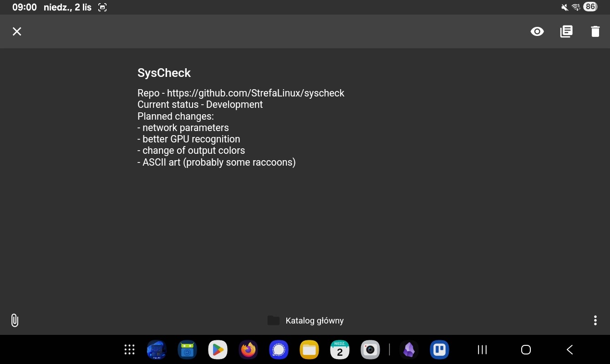610x364 pixels.
Task: Open the three-dot overflow menu
Action: coord(595,320)
